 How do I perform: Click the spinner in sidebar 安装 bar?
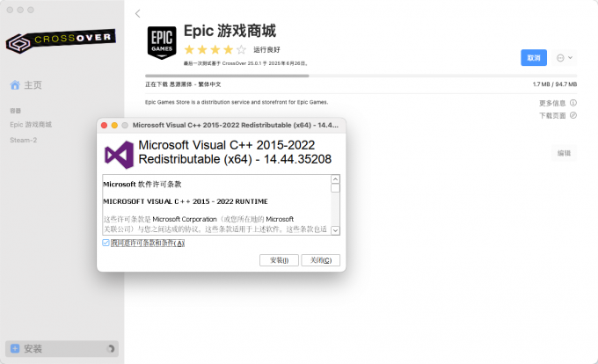(x=111, y=348)
